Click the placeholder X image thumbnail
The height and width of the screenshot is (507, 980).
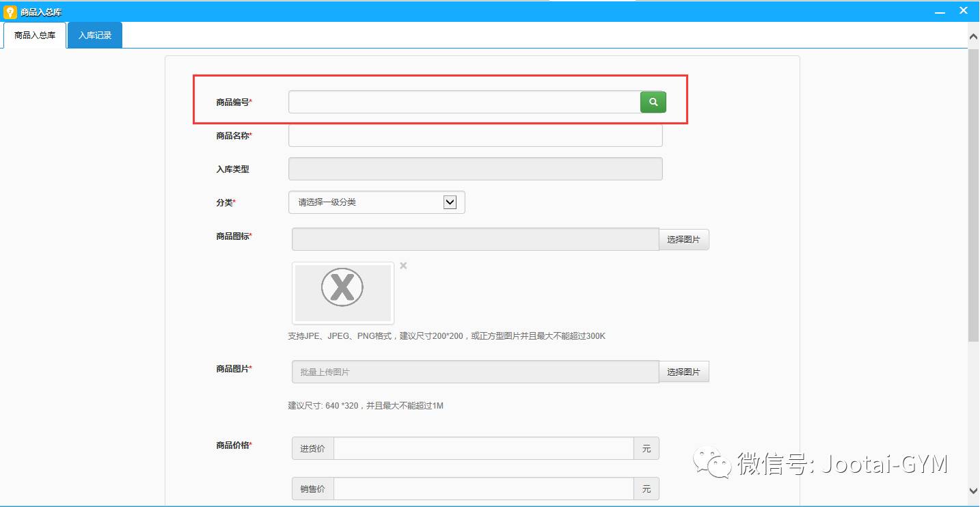pos(343,293)
